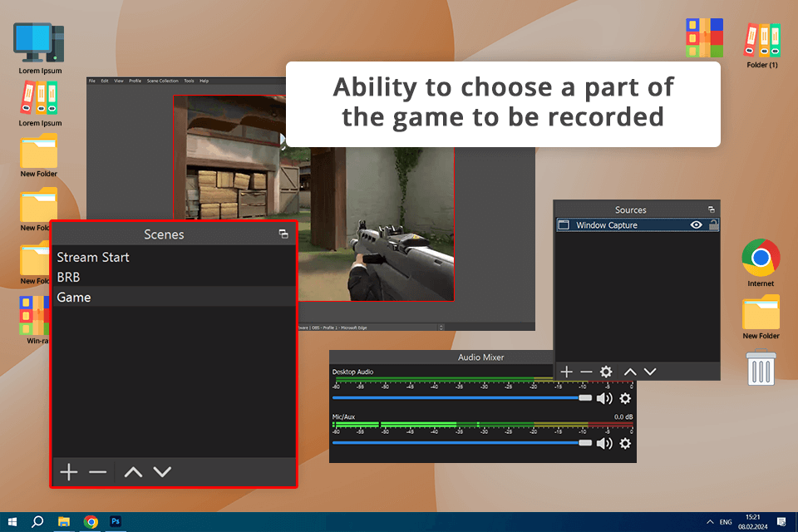
Task: Adjust the Mic/Aux volume slider
Action: [461, 443]
